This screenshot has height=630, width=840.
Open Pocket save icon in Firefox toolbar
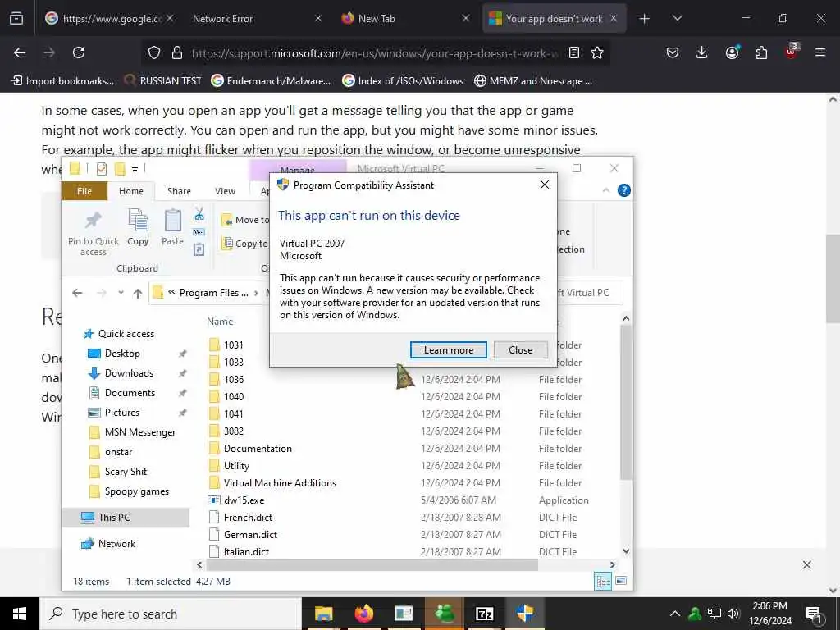673,52
